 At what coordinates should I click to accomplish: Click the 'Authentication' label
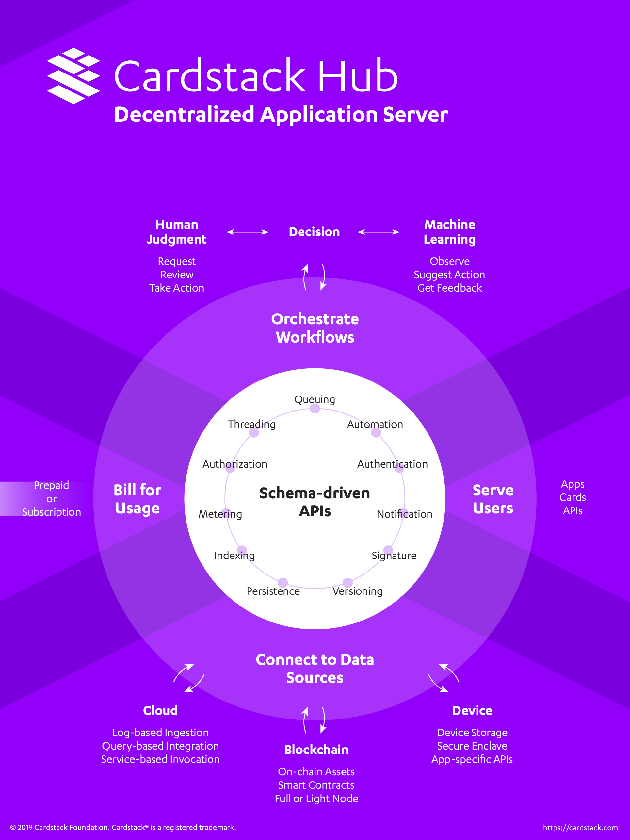pyautogui.click(x=392, y=464)
